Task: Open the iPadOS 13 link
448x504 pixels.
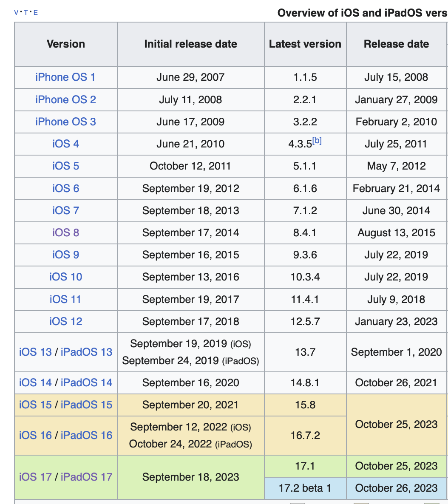Action: pyautogui.click(x=87, y=352)
